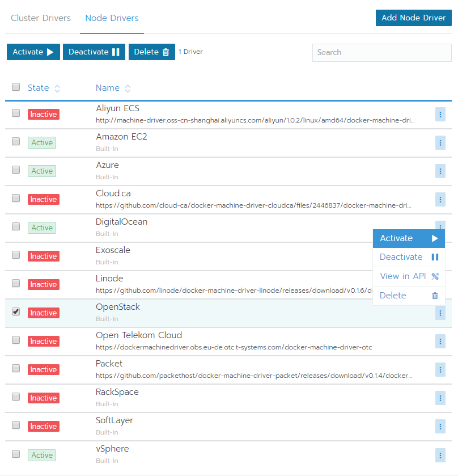The image size is (458, 476).
Task: Click the Inactive badge for Aliyun ECS
Action: coord(44,115)
